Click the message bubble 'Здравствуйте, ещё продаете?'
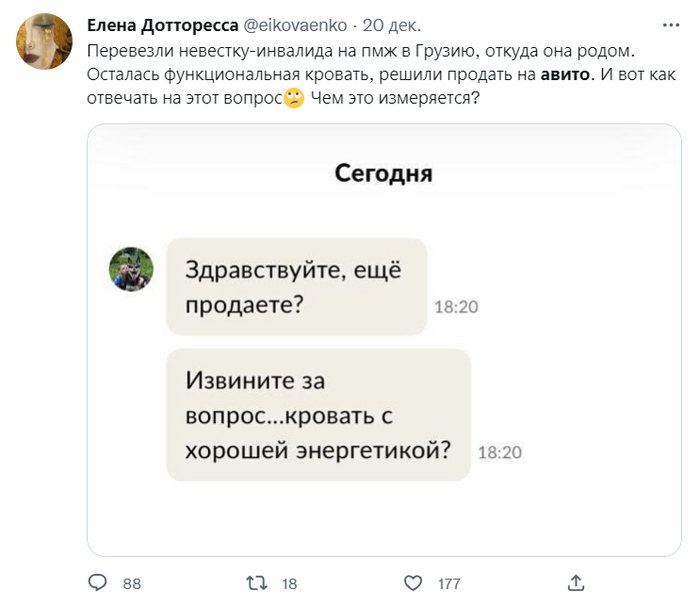 tap(296, 286)
